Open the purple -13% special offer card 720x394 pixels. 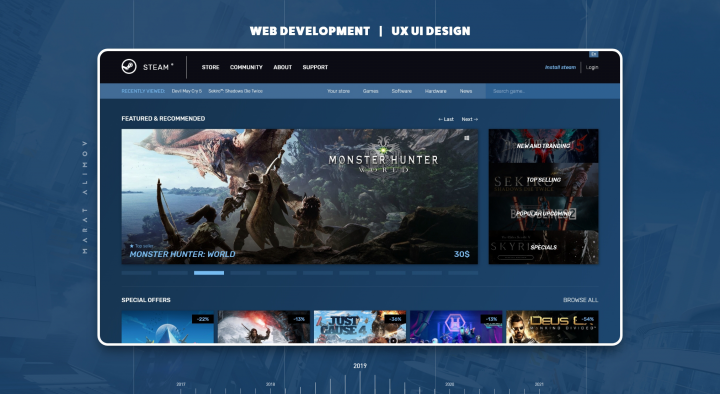[456, 326]
